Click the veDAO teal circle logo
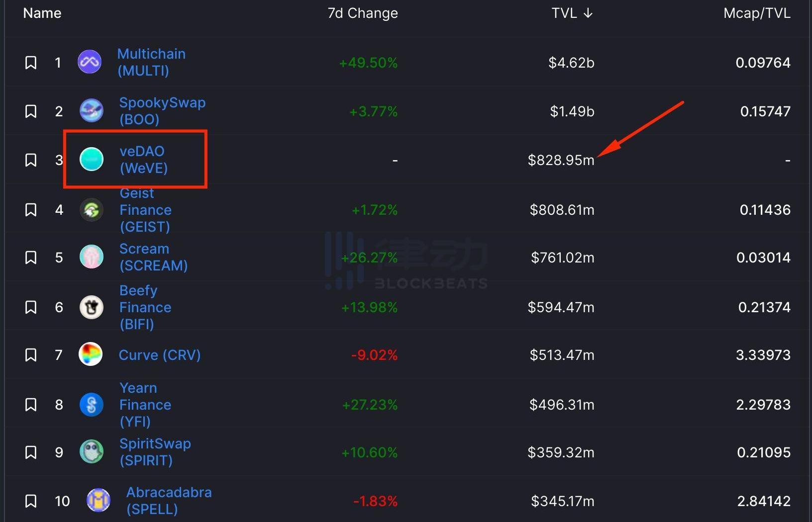The image size is (812, 522). tap(92, 159)
